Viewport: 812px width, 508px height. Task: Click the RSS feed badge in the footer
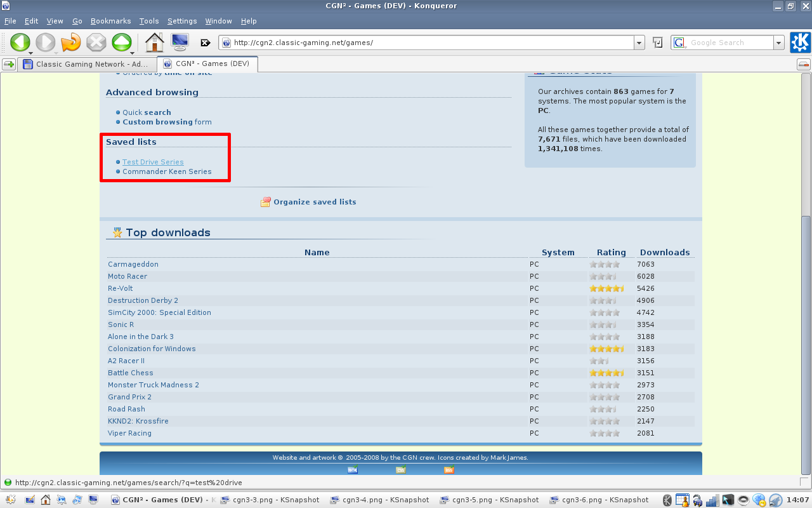pyautogui.click(x=449, y=470)
